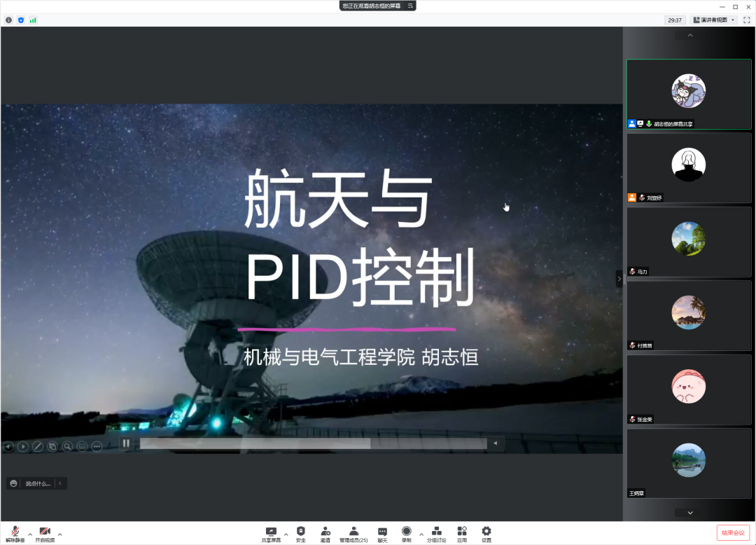756x545 pixels.
Task: Open sharing options menu in top banner
Action: coord(411,6)
